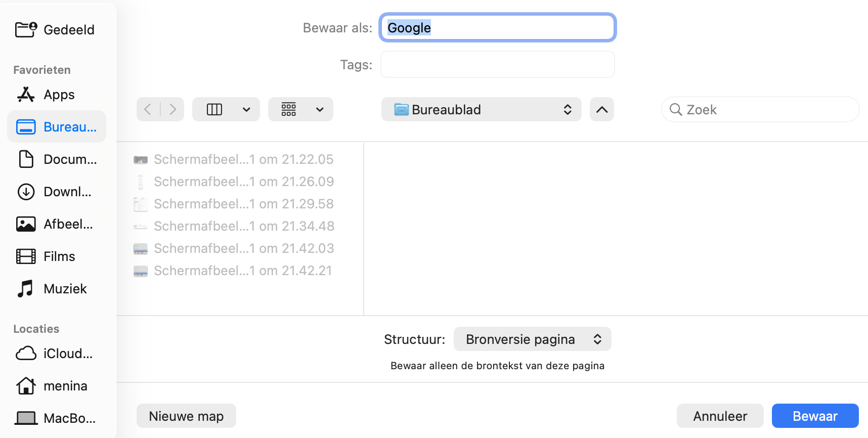868x438 pixels.
Task: Collapse the expanded save dialog
Action: pyautogui.click(x=601, y=109)
